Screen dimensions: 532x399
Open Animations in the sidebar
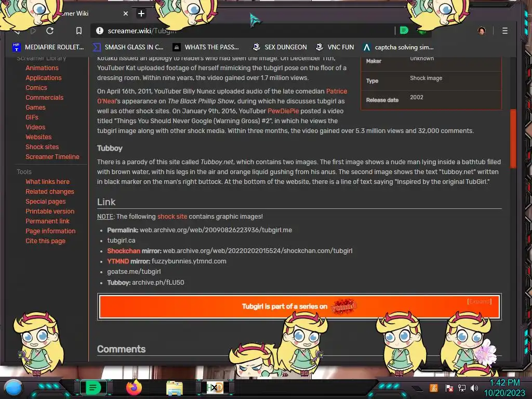tap(42, 68)
